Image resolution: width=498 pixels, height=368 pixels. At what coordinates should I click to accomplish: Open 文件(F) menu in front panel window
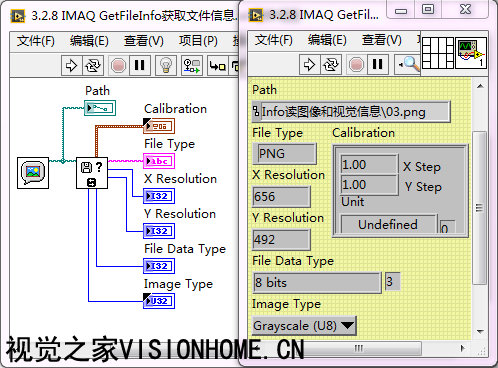(x=274, y=40)
